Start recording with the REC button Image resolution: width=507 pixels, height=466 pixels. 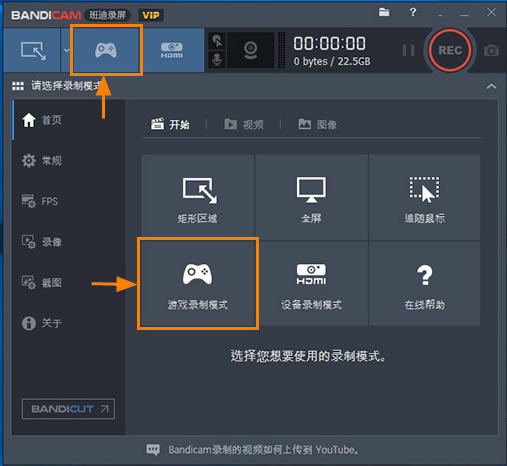coord(450,50)
